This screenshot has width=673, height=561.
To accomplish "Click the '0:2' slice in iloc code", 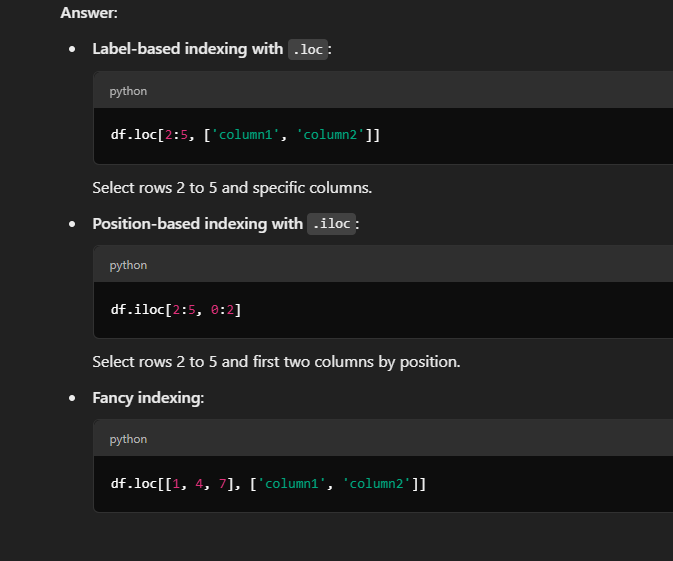I will point(222,309).
